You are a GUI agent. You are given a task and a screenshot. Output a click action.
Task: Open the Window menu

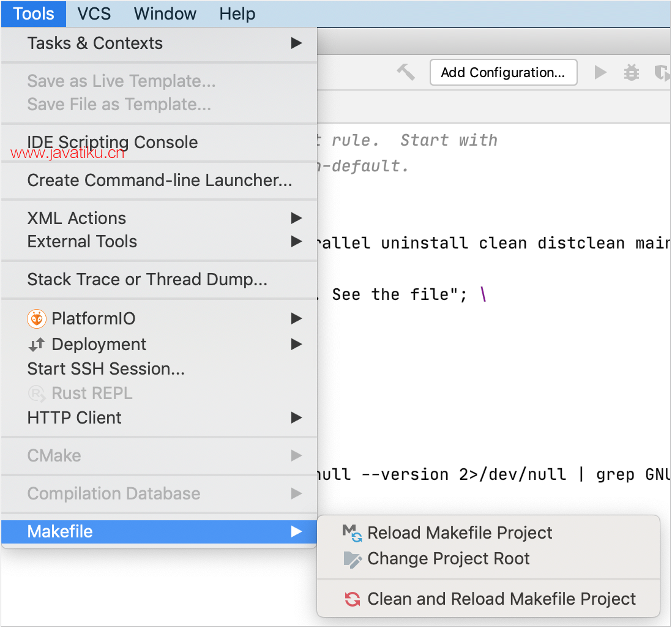pyautogui.click(x=165, y=13)
